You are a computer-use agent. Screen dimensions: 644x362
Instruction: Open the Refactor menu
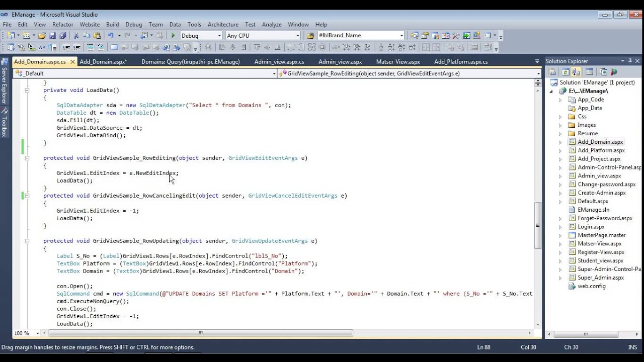click(63, 24)
